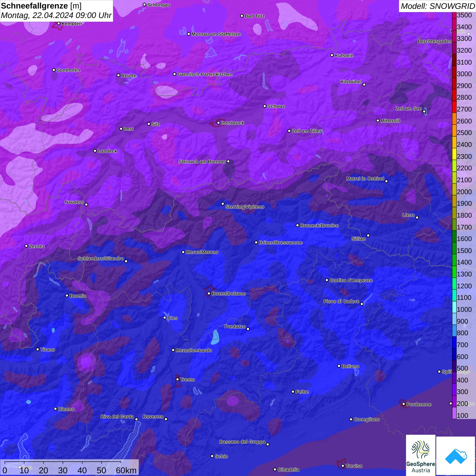
Task: Select the 'Modell: SNOWGRID' label
Action: coord(438,6)
